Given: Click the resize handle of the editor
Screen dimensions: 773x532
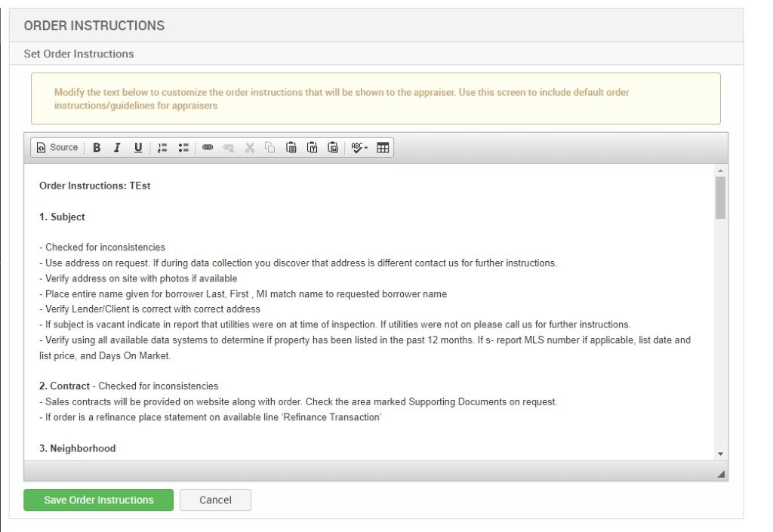Looking at the screenshot, I should point(721,474).
